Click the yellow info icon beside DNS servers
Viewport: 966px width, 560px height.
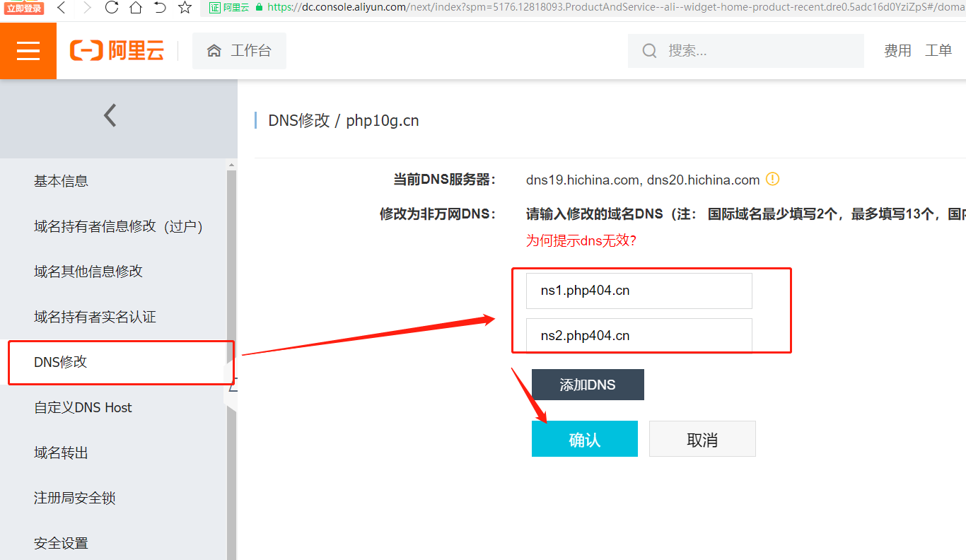click(773, 180)
